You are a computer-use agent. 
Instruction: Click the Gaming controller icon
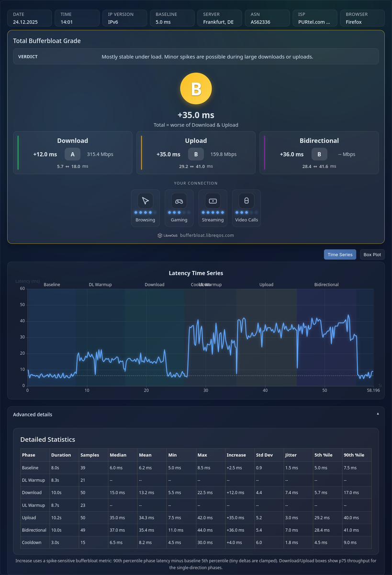(179, 201)
